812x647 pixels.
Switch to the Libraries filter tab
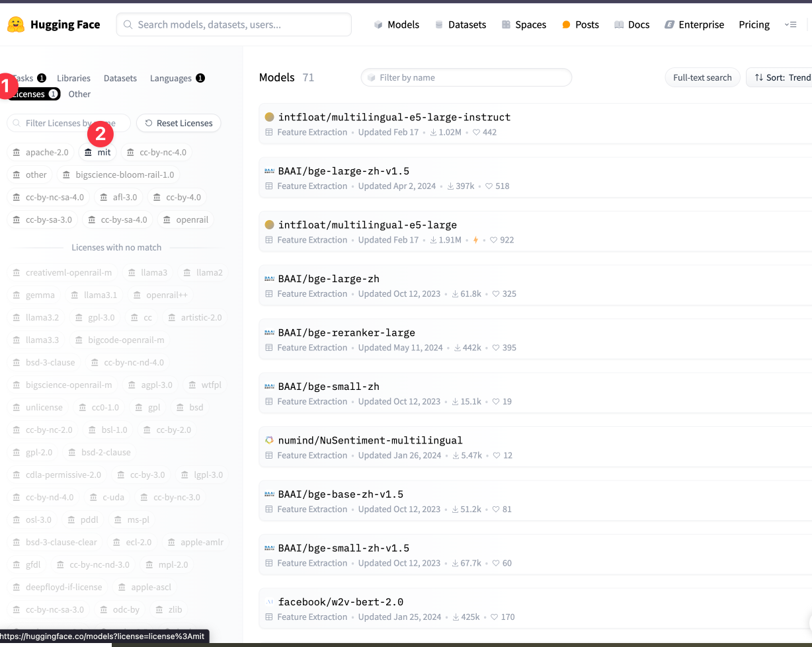(x=73, y=78)
